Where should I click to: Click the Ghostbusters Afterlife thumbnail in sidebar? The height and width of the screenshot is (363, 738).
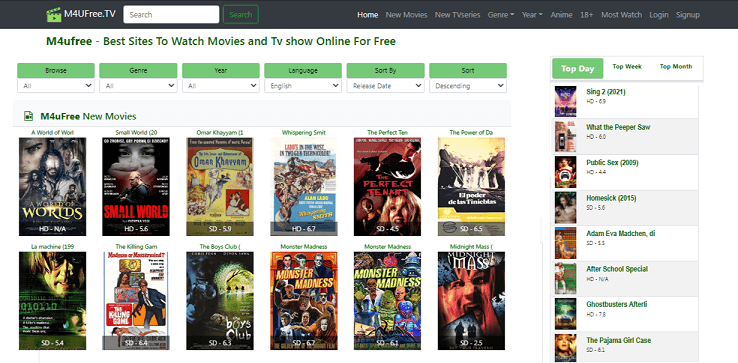[565, 314]
